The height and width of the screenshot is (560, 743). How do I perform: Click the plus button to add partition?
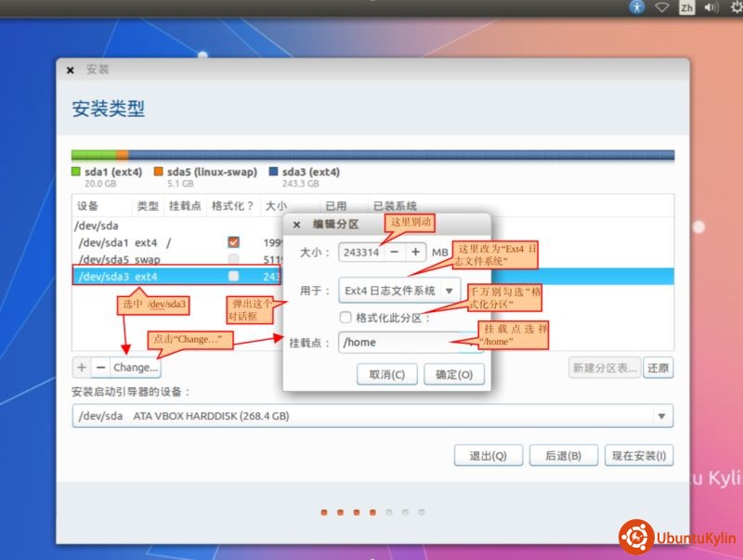click(82, 368)
